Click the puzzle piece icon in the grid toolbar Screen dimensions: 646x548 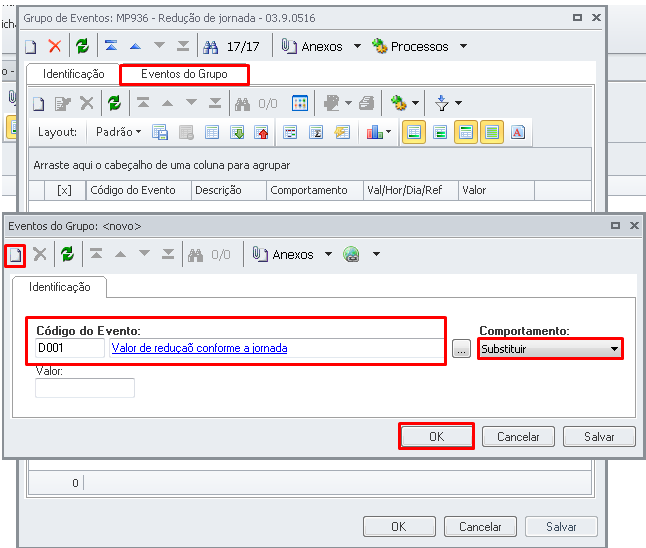(332, 103)
